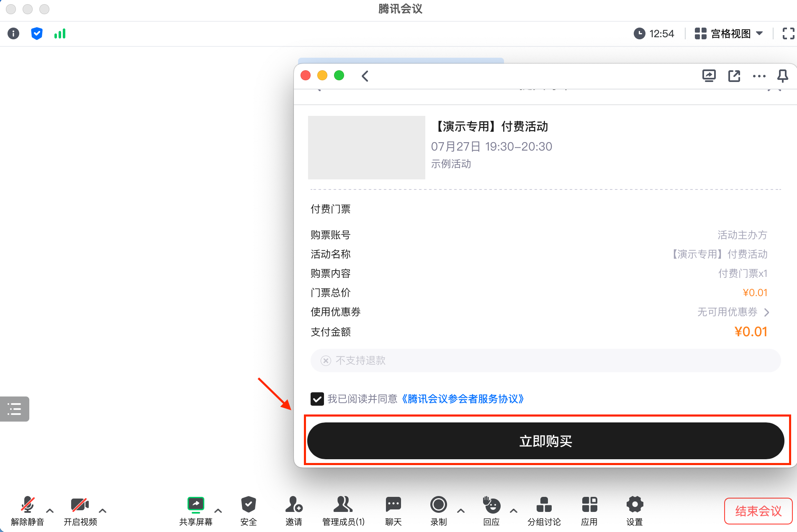Click the 【演示专用】付费活动 value in 活动名称 row
The height and width of the screenshot is (532, 797).
coord(718,254)
